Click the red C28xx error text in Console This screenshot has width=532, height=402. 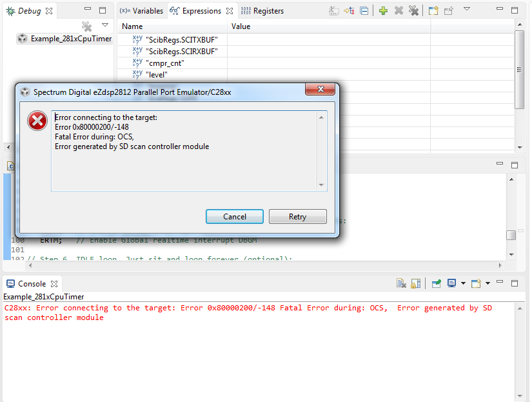[x=248, y=313]
